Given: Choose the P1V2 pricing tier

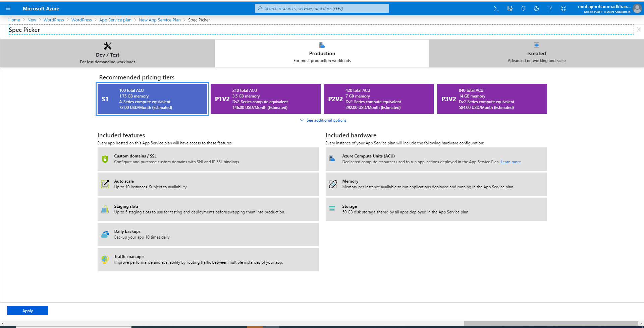Looking at the screenshot, I should pos(265,99).
